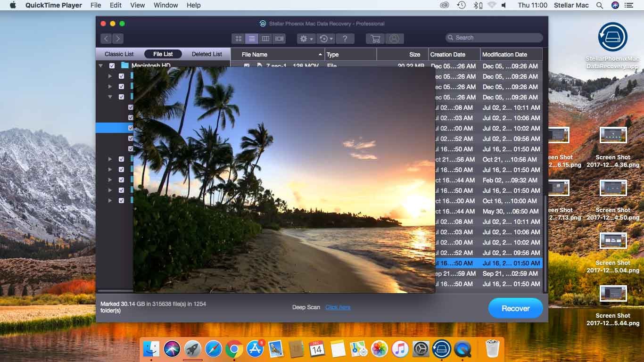Open the scan history dropdown arrow
The width and height of the screenshot is (644, 362).
331,39
